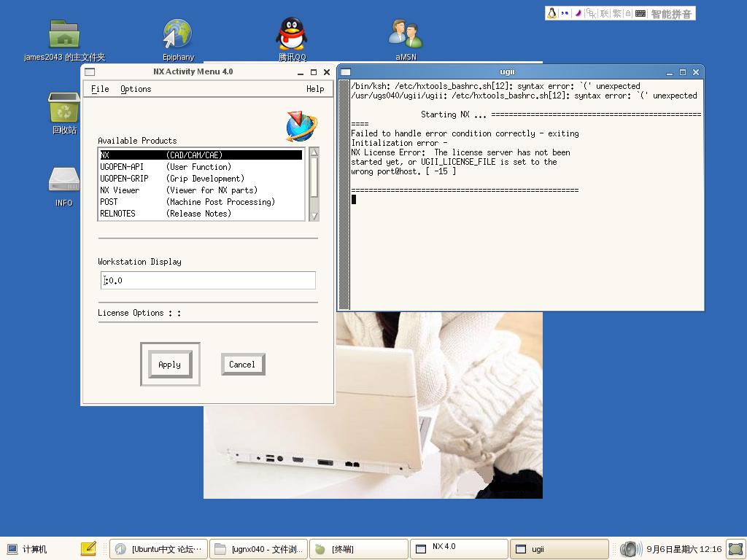Minimize the NX Activity Menu window
This screenshot has width=747, height=560.
pos(300,72)
